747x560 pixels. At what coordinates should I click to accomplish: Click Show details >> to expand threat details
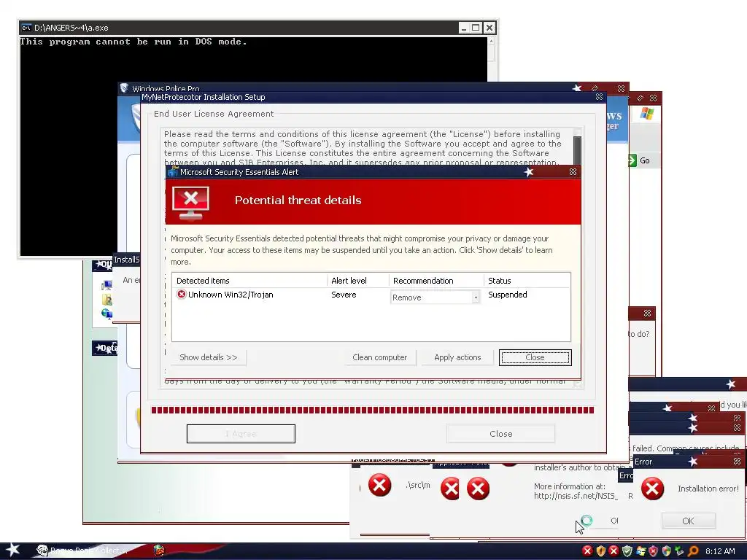(x=208, y=357)
